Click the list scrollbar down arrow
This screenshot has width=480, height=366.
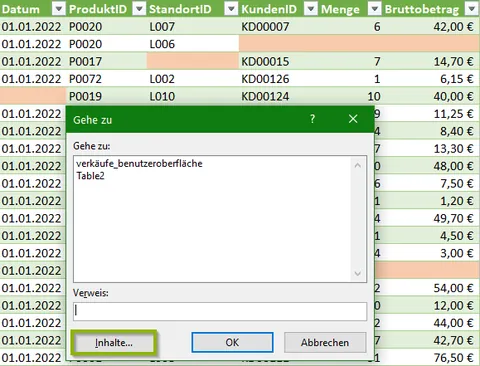pos(358,274)
